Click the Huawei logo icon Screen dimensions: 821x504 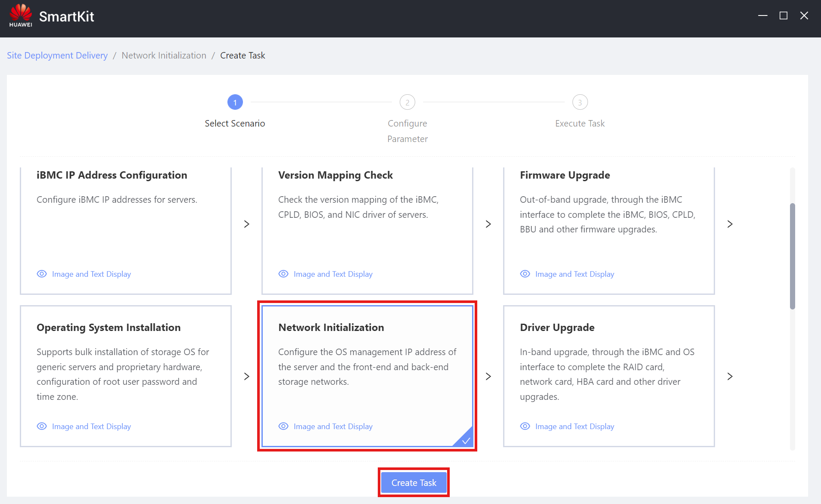21,15
